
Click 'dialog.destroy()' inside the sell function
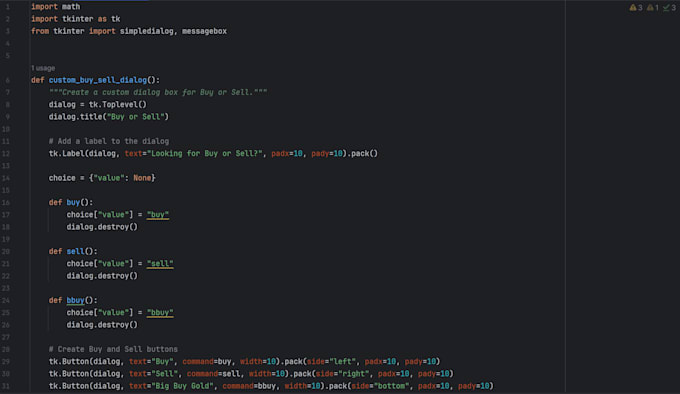[102, 276]
